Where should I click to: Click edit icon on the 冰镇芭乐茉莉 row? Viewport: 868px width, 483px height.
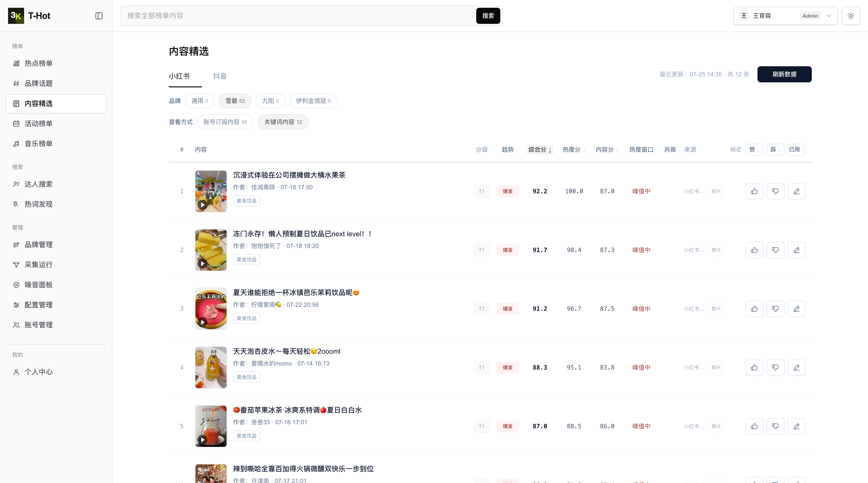(x=797, y=309)
